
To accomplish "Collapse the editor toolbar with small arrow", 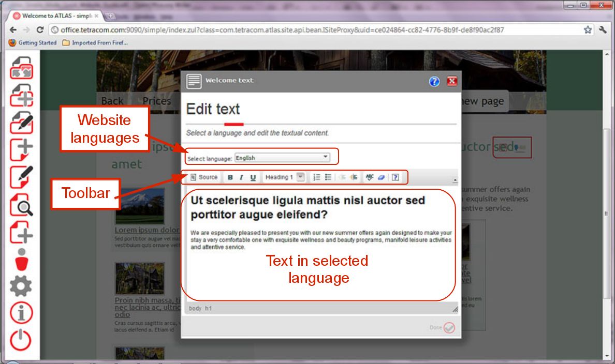I will pyautogui.click(x=455, y=180).
